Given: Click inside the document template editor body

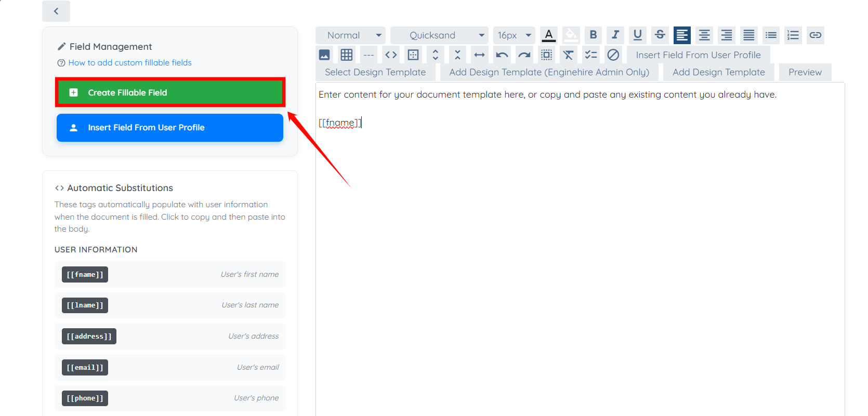Looking at the screenshot, I should (580, 249).
